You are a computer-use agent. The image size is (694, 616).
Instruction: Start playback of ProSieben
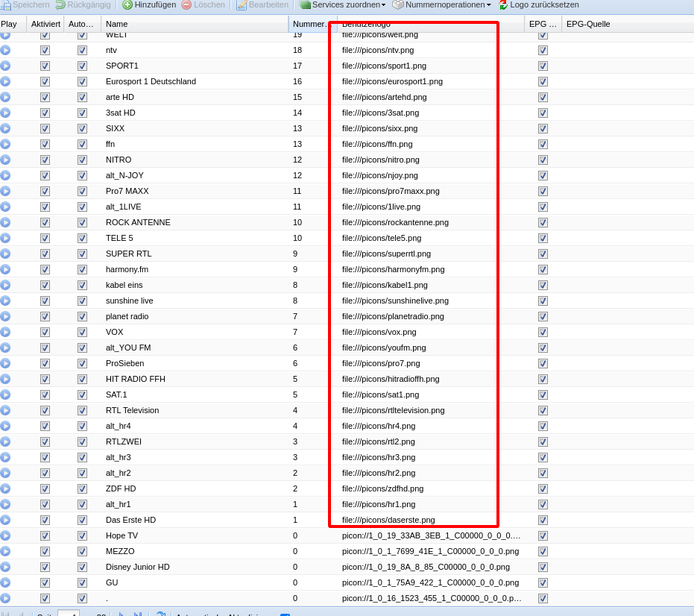click(5, 363)
